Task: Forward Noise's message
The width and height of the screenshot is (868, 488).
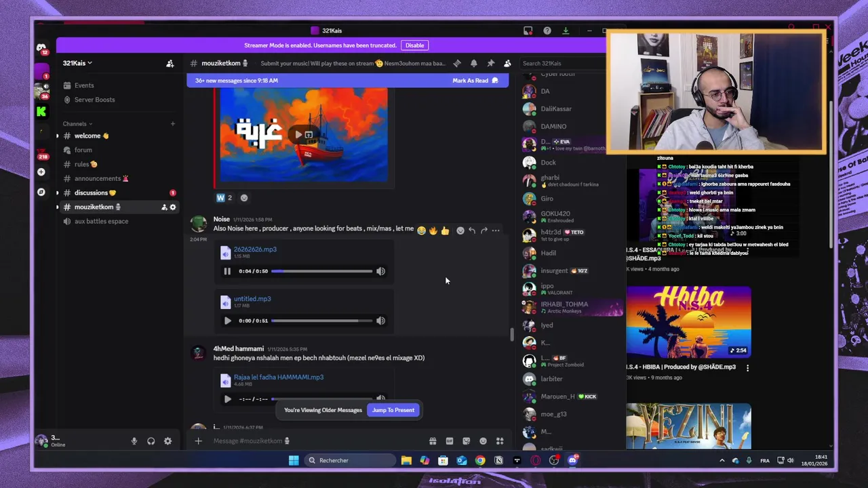Action: [x=484, y=231]
